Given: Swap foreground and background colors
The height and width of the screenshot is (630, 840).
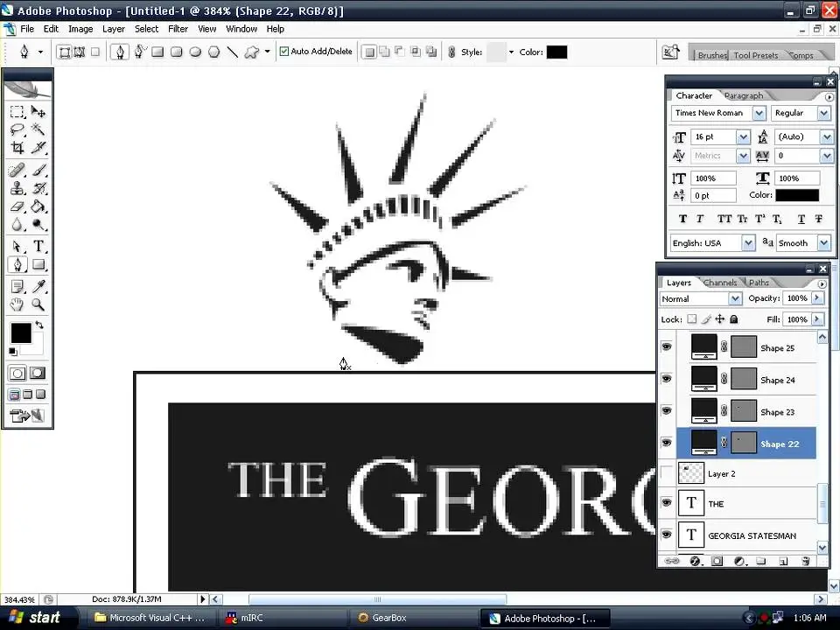Looking at the screenshot, I should [39, 325].
